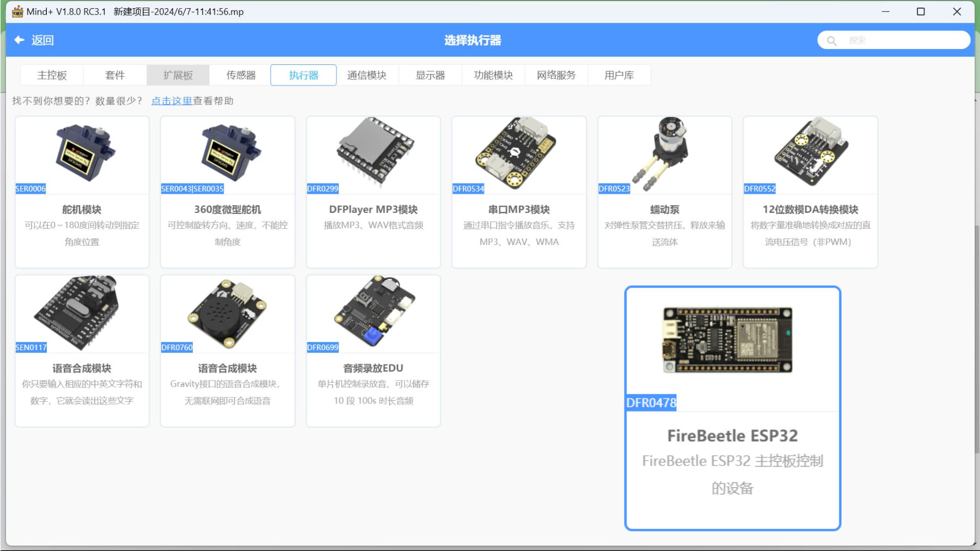The width and height of the screenshot is (980, 551).
Task: Click the 串口MP3模块 title text
Action: click(519, 210)
